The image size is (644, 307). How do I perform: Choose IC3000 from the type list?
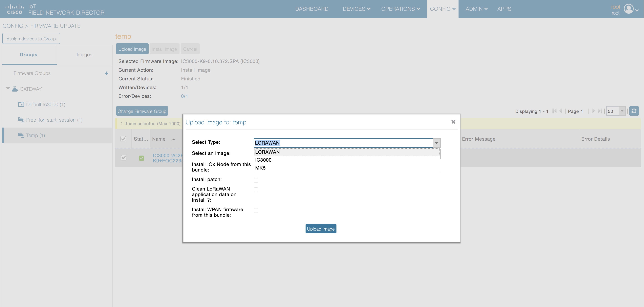point(347,160)
